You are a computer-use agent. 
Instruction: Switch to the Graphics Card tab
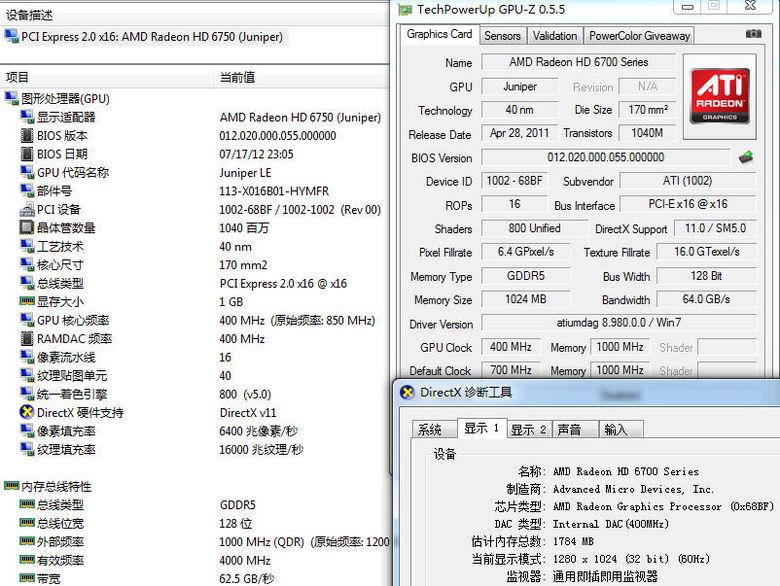pyautogui.click(x=439, y=34)
